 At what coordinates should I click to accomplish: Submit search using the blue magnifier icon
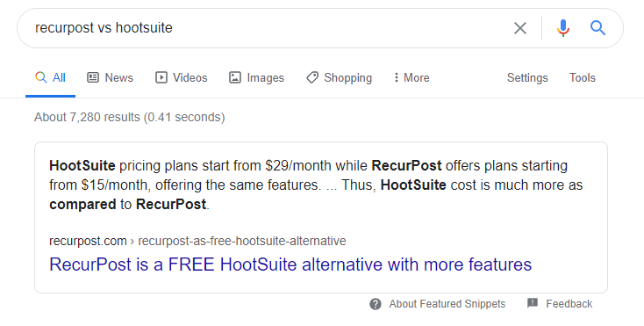pos(598,28)
